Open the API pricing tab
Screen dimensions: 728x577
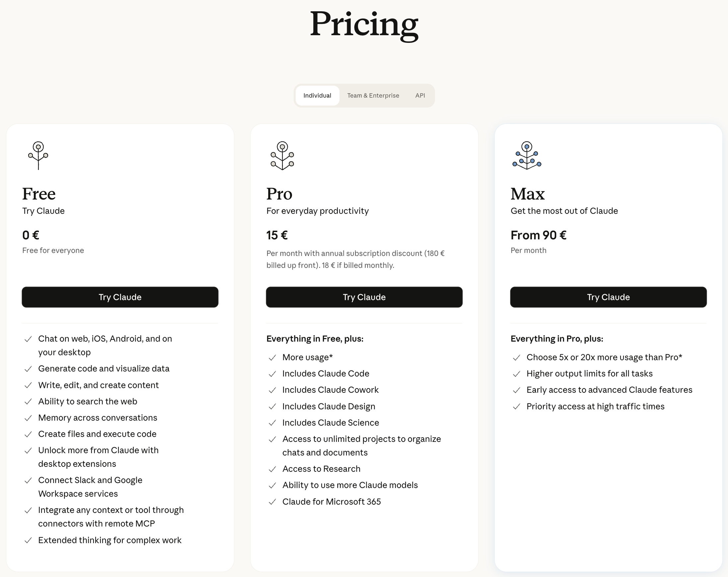(x=420, y=96)
